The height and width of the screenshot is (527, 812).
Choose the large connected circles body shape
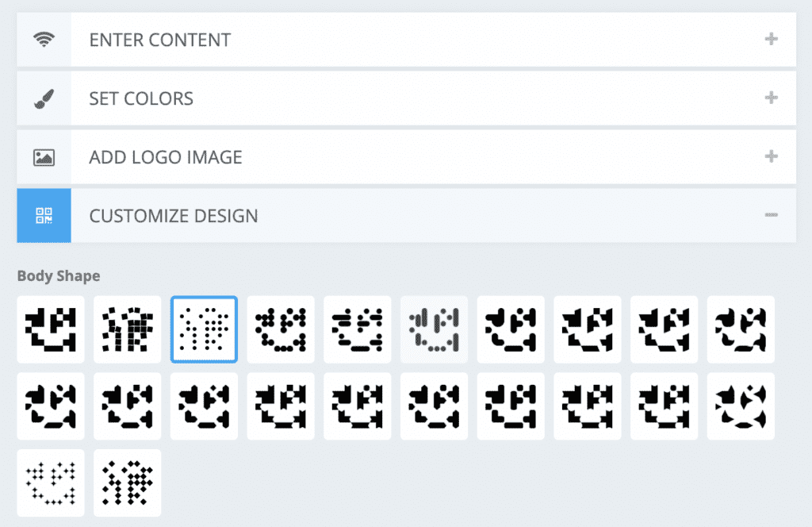click(281, 329)
